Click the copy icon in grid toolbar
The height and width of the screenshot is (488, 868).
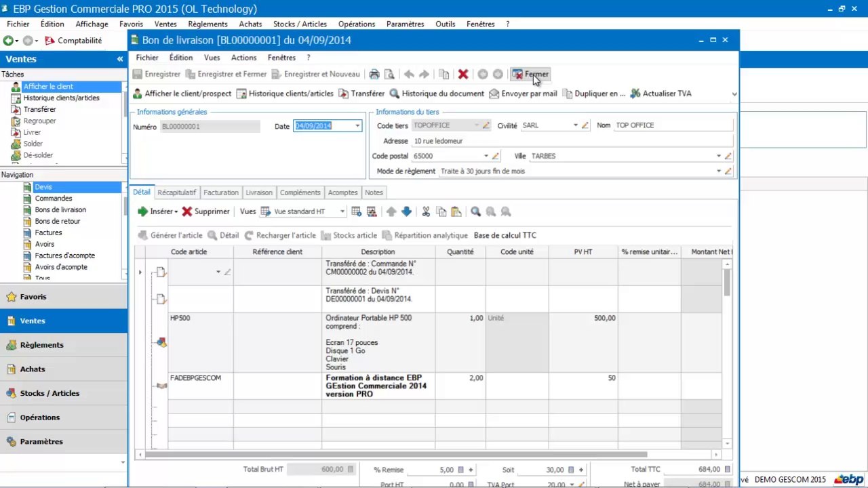(441, 211)
